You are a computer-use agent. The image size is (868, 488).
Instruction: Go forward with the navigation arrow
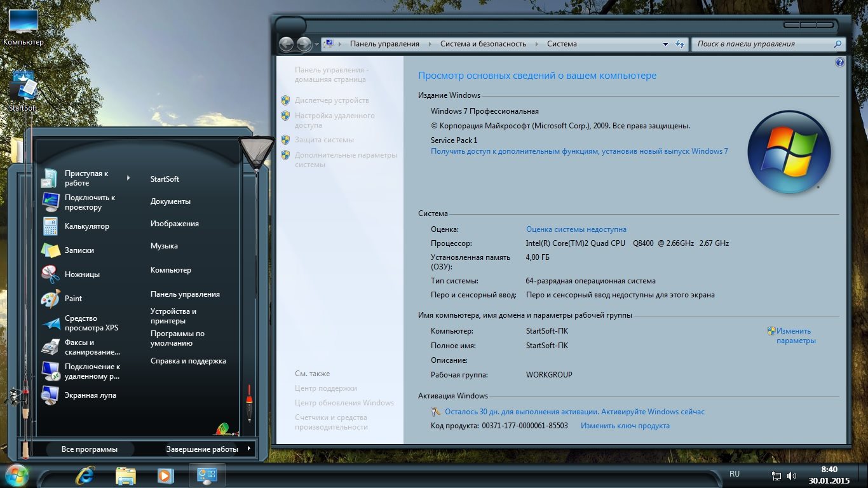[x=304, y=44]
